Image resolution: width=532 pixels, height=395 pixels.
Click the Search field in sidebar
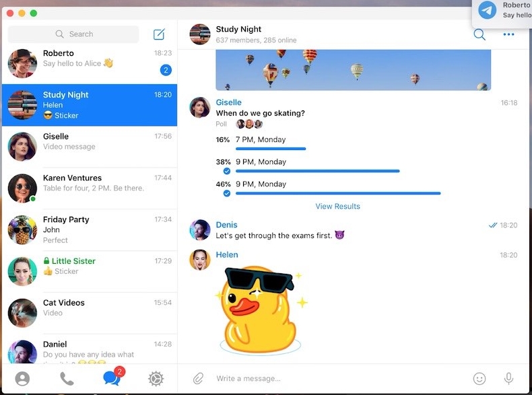(73, 34)
